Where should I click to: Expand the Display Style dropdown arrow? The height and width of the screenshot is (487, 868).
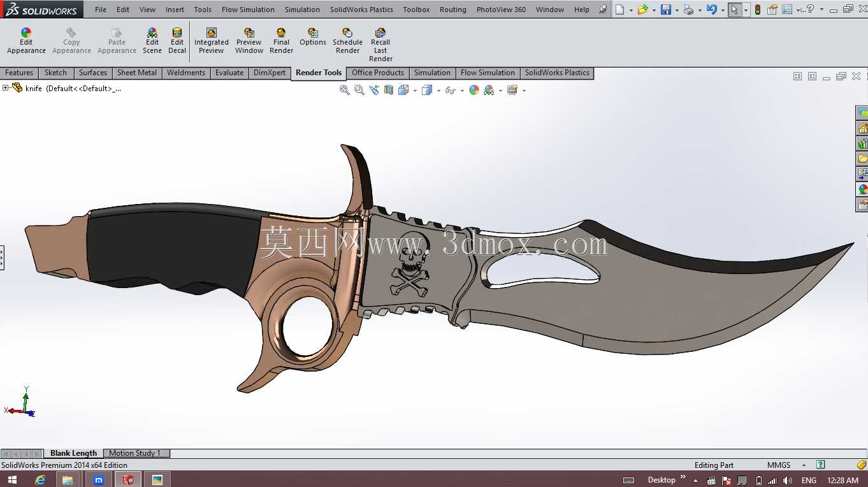(438, 91)
